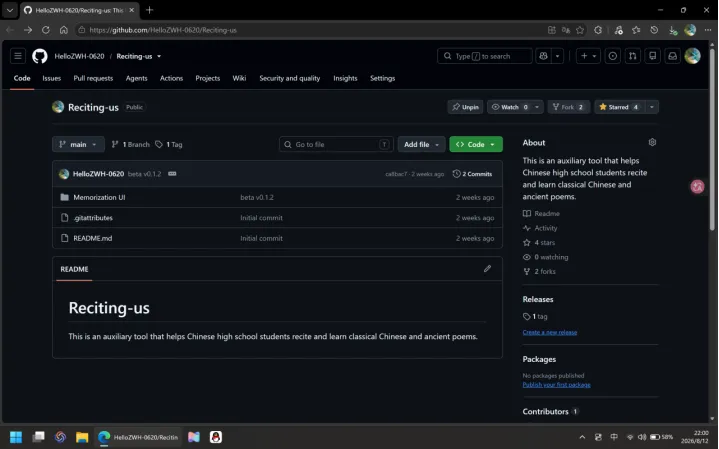Switch to the Pull requests tab
This screenshot has height=449, width=719.
[x=93, y=78]
